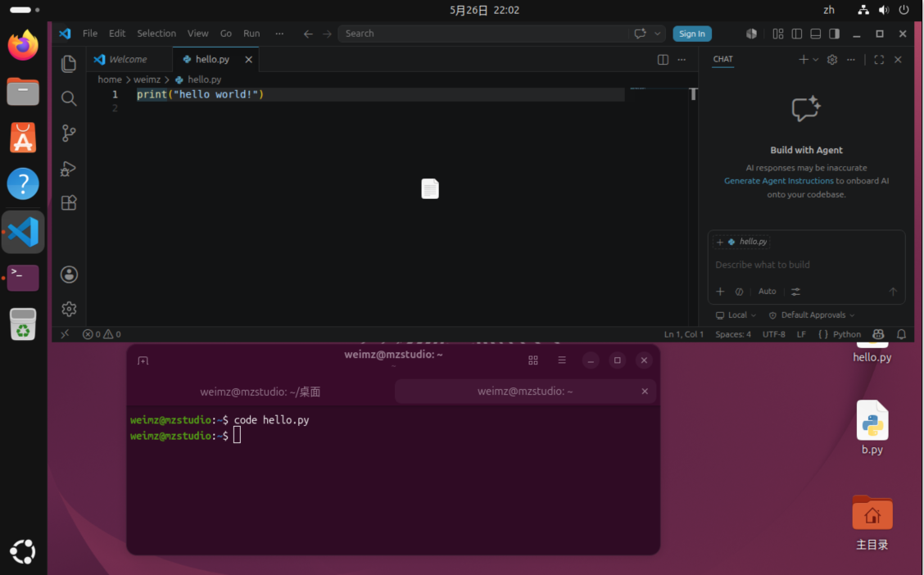924x575 pixels.
Task: Toggle the bottom panel visibility
Action: coord(816,34)
